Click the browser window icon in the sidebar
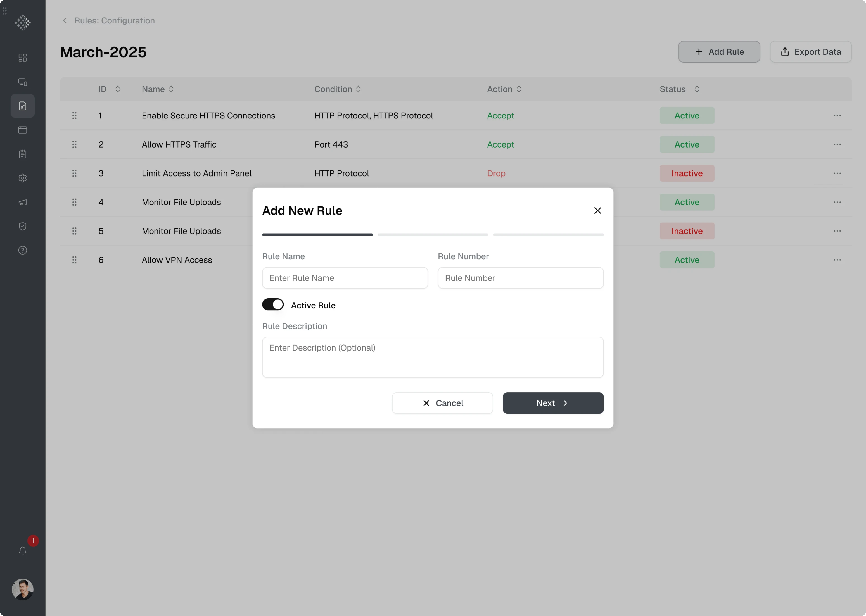 (x=22, y=130)
